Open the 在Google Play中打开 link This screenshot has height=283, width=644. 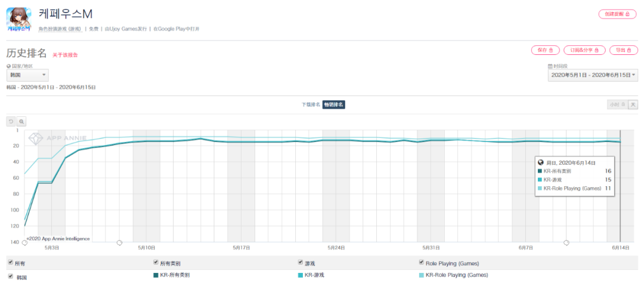(176, 29)
